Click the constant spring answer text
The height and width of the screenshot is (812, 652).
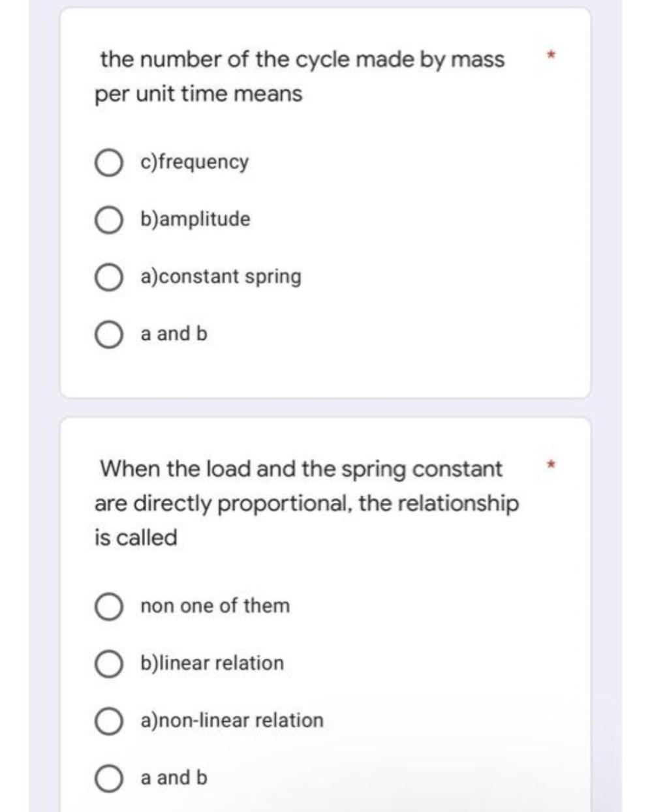(221, 277)
